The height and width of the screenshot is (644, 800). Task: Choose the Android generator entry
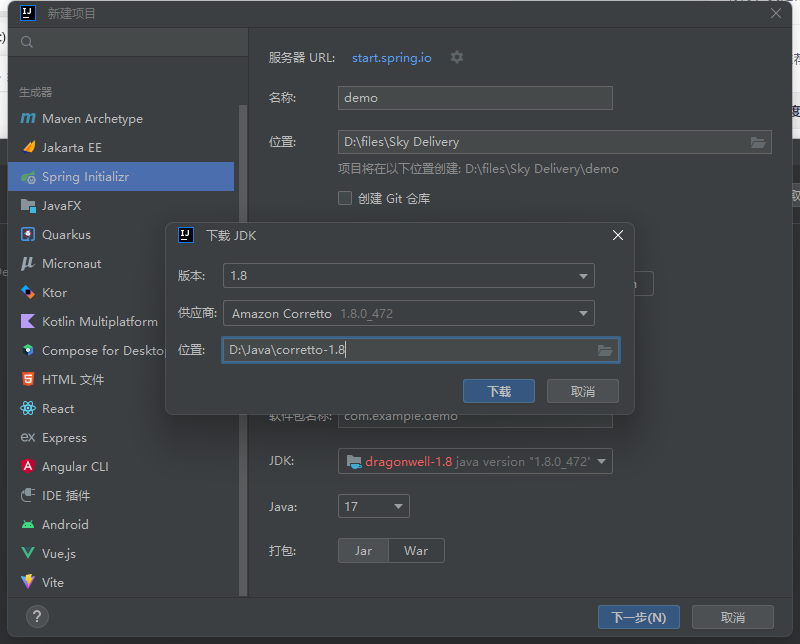coord(121,525)
